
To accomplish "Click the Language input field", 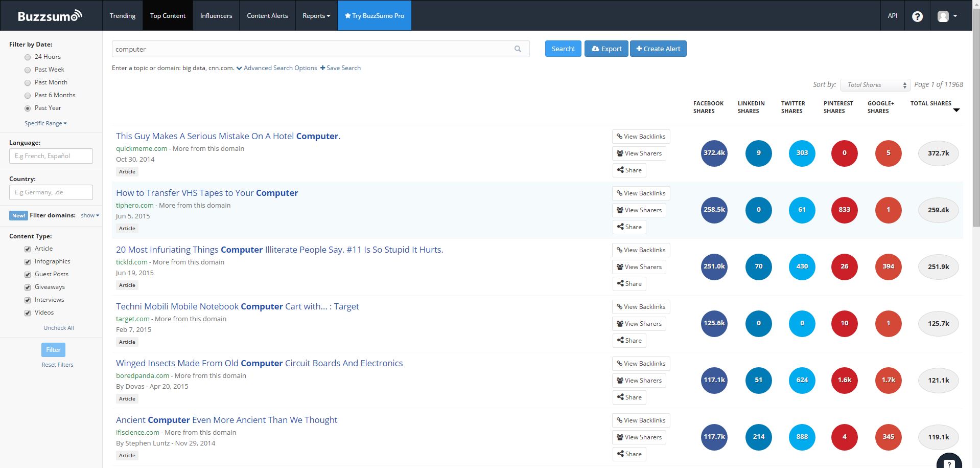I will [51, 156].
